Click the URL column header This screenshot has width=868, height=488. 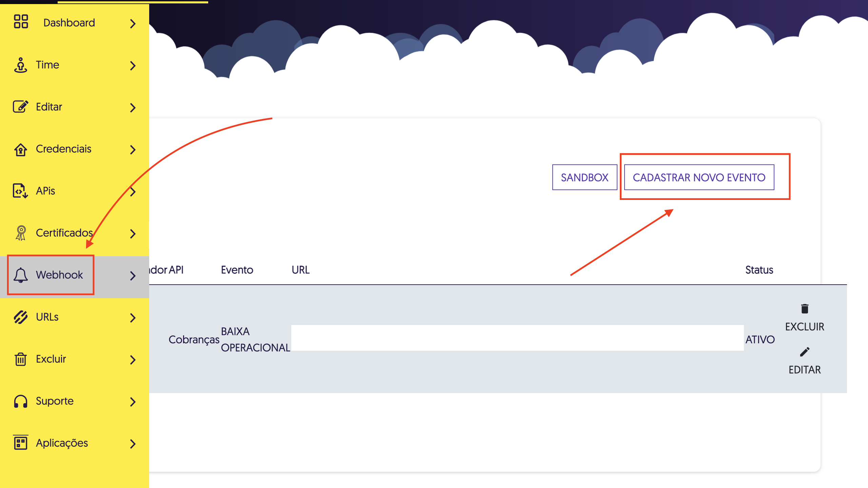point(300,270)
